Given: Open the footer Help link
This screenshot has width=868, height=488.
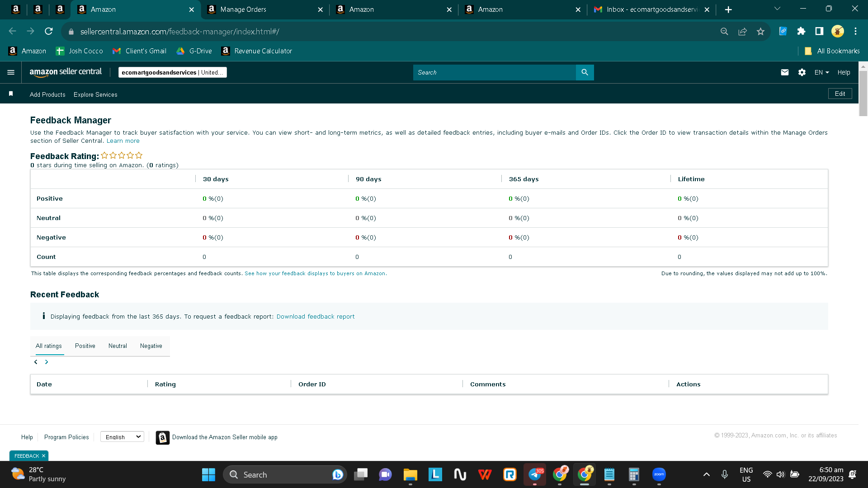Looking at the screenshot, I should click(27, 437).
